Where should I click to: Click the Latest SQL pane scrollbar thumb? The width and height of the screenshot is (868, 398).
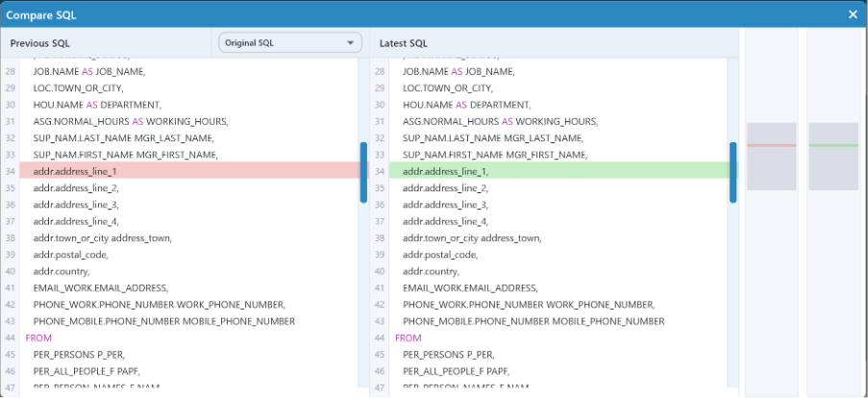click(x=732, y=172)
